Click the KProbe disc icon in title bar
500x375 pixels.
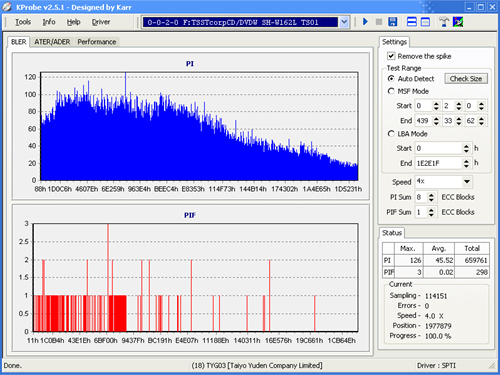(7, 7)
